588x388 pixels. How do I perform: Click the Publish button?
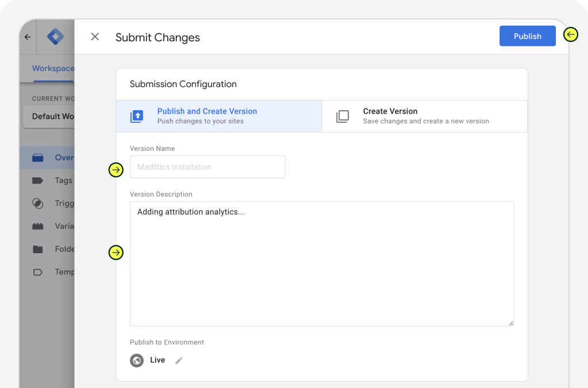[x=527, y=36]
